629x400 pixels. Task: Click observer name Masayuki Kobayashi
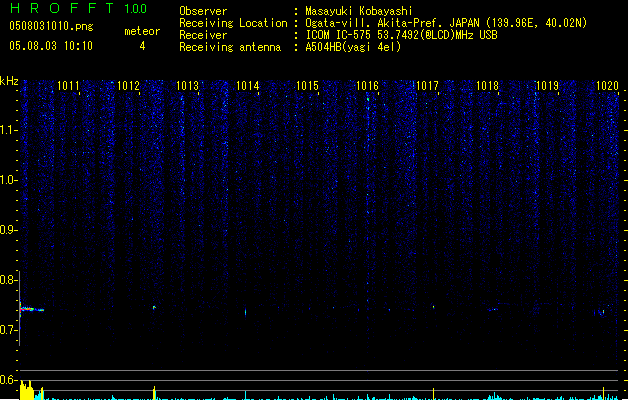[x=359, y=11]
